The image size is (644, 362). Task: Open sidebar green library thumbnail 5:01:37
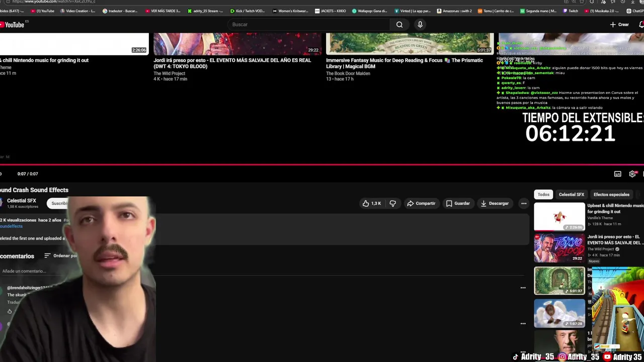pyautogui.click(x=559, y=281)
